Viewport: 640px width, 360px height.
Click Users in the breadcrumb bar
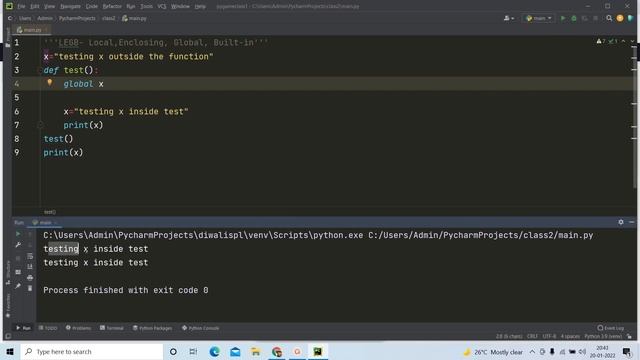click(25, 18)
